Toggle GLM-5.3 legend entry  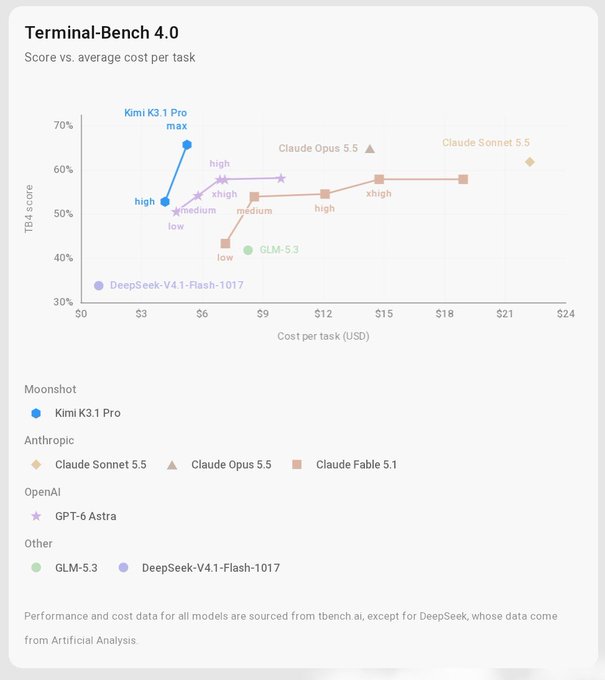pyautogui.click(x=64, y=568)
